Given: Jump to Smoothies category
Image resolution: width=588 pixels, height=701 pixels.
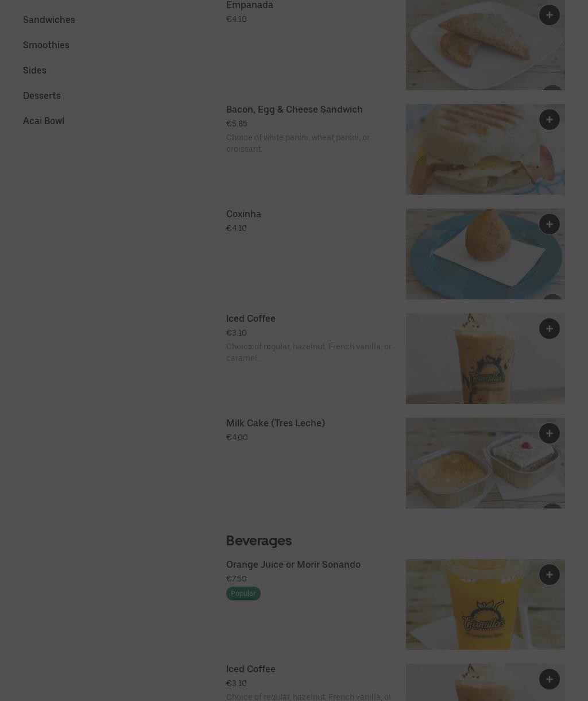Looking at the screenshot, I should (x=46, y=45).
